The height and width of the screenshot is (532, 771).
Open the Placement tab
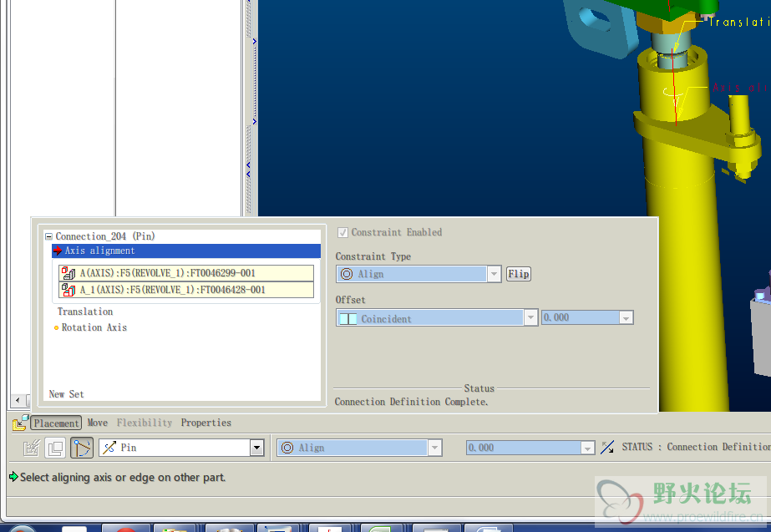56,423
